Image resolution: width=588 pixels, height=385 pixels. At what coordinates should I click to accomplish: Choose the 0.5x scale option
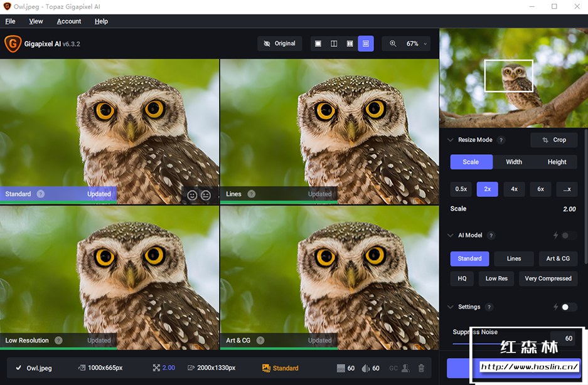461,189
